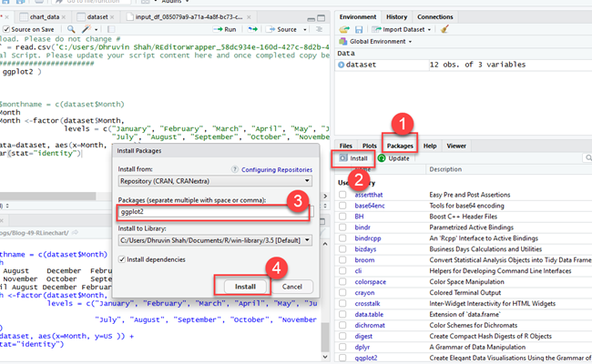Close the chart_data tab
The image size is (592, 364).
[64, 17]
